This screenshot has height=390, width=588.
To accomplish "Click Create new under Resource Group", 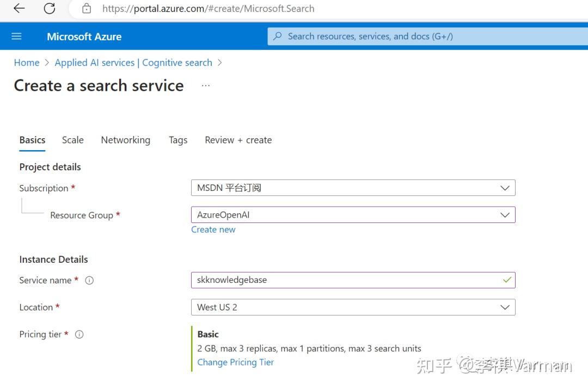I will pyautogui.click(x=213, y=229).
